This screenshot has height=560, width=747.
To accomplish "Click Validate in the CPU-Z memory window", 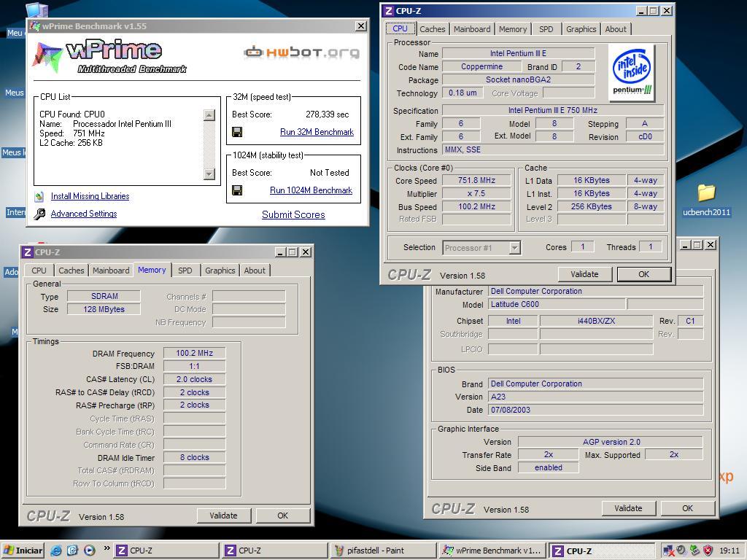I will (x=223, y=516).
